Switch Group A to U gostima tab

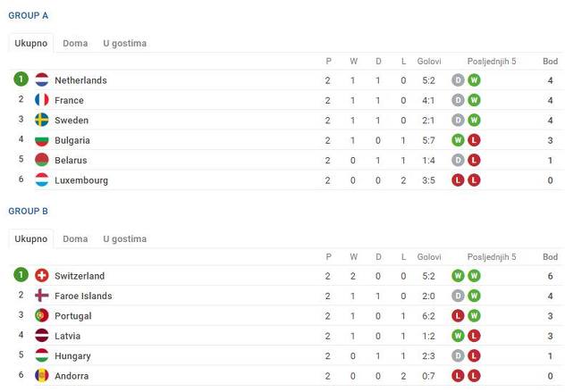124,43
